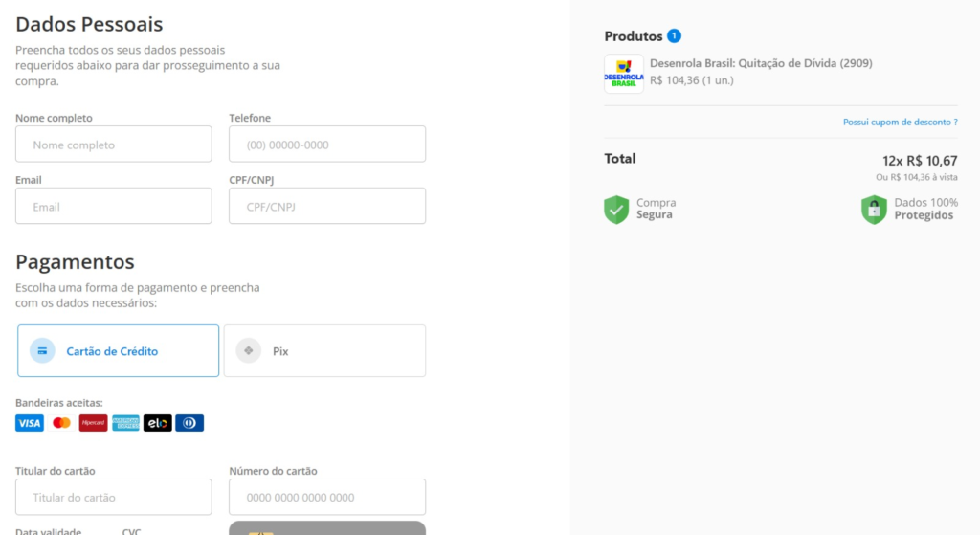The height and width of the screenshot is (535, 980).
Task: Click the Diners Club brand icon
Action: [x=189, y=423]
